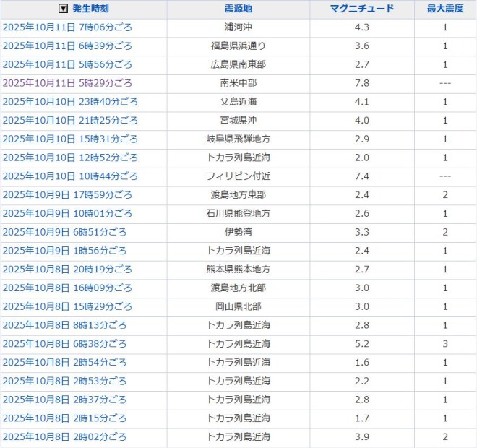Open the visited 2025年10月11日 5時29分ごろ link
The width and height of the screenshot is (477, 448).
coord(68,83)
